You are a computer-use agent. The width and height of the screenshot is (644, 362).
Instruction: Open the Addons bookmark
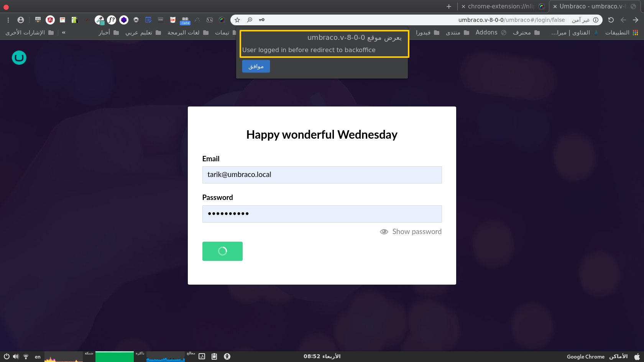pyautogui.click(x=491, y=33)
